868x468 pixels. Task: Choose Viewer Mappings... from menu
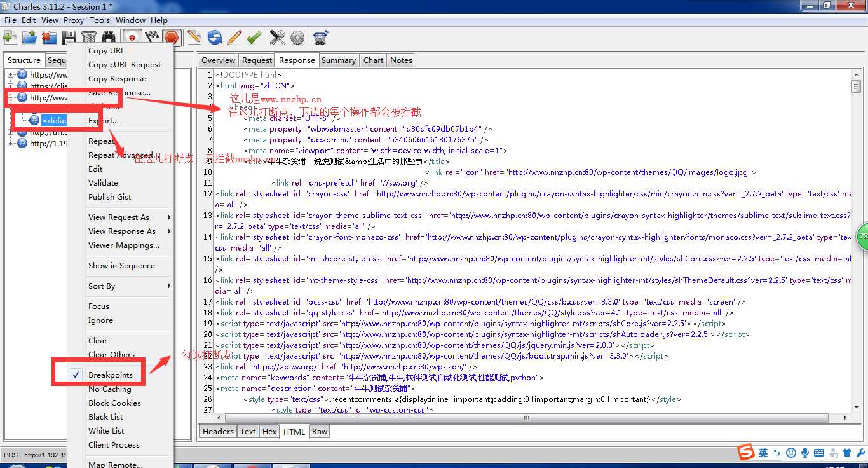[124, 245]
